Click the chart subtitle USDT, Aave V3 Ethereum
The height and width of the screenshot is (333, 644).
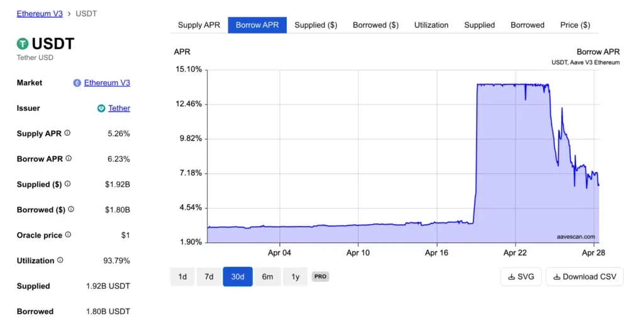[586, 62]
